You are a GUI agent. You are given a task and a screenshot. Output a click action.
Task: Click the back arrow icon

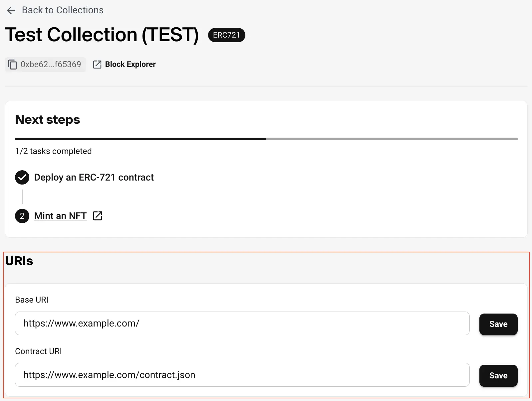tap(11, 10)
